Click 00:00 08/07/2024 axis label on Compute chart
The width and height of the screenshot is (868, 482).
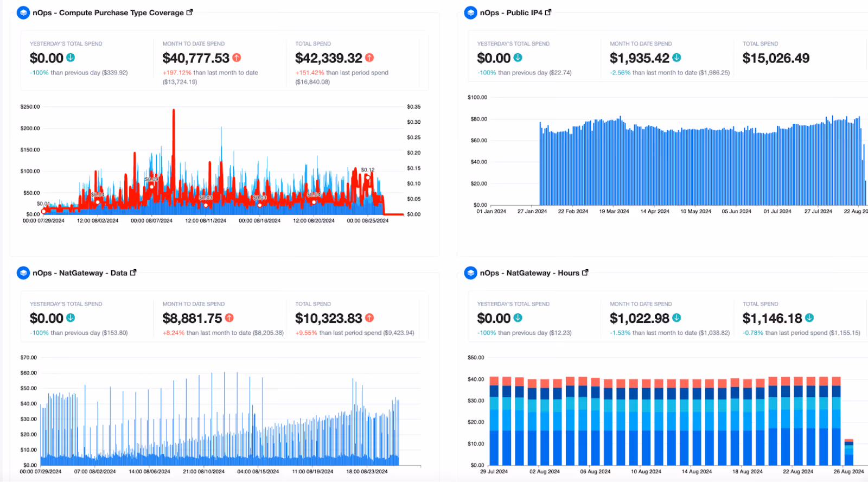click(x=151, y=221)
